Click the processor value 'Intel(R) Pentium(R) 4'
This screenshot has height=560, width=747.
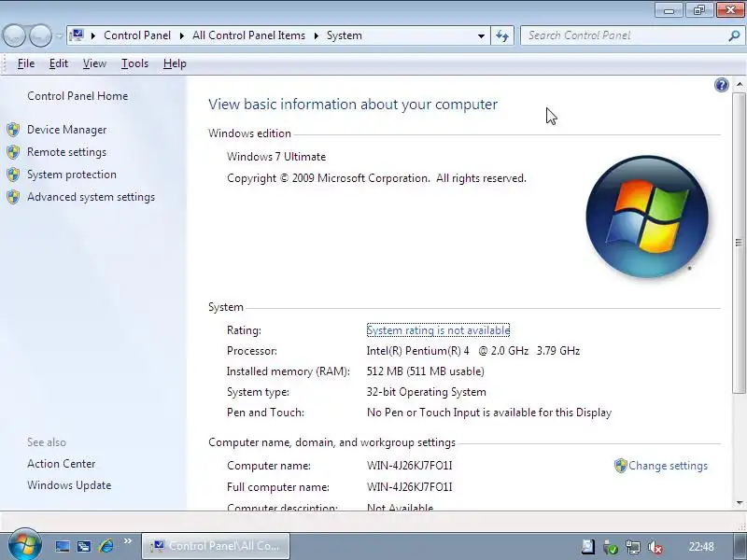[417, 351]
